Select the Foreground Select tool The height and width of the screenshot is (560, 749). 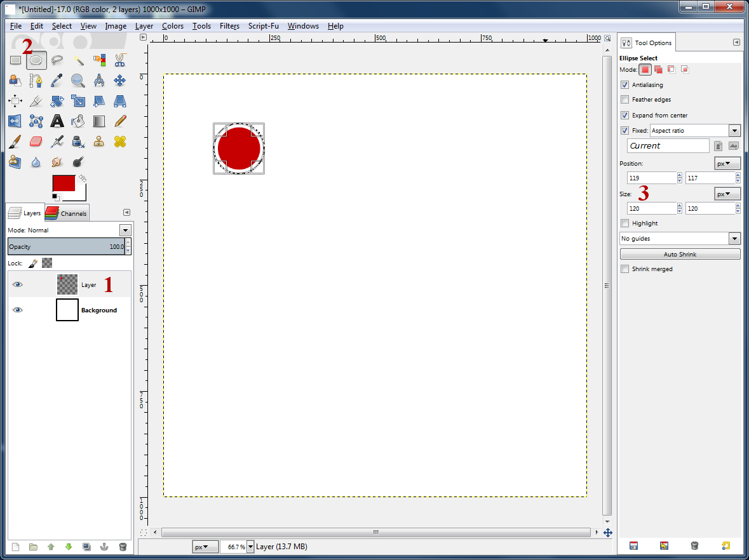[x=15, y=80]
